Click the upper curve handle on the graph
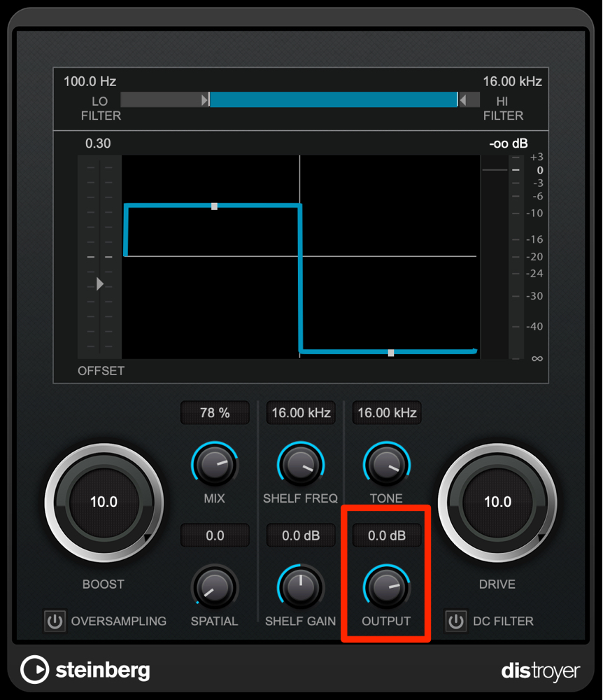603x700 pixels. (215, 206)
